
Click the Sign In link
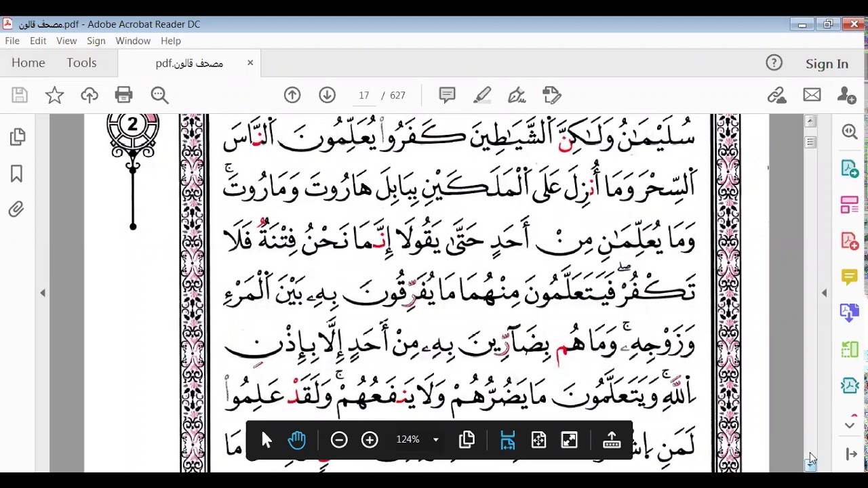click(827, 64)
